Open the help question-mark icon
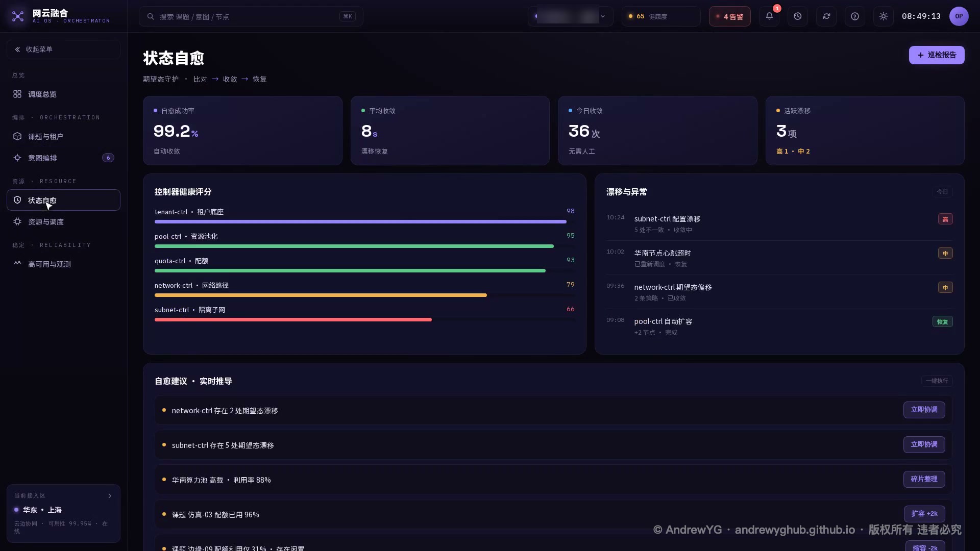Viewport: 980px width, 551px height. pyautogui.click(x=855, y=16)
